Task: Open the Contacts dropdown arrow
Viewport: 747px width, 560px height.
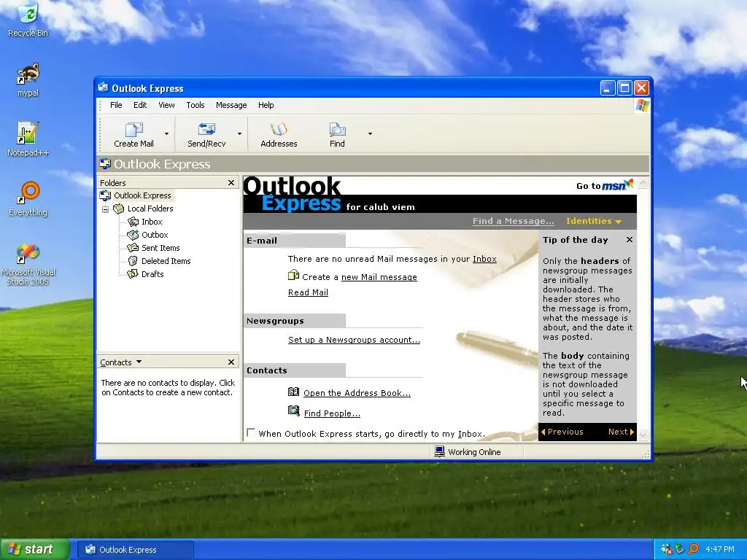Action: tap(139, 362)
